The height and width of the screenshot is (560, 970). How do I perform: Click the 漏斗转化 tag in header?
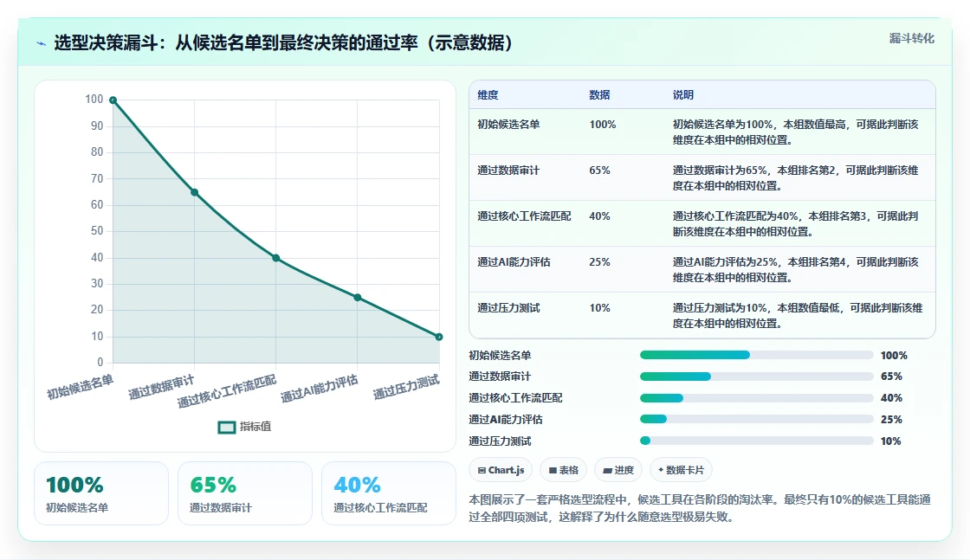[911, 38]
